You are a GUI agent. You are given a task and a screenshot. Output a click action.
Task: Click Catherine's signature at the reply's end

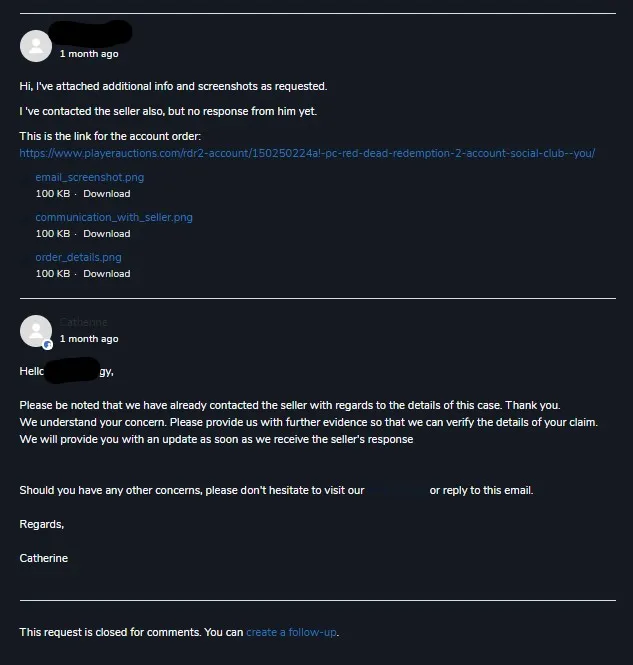pos(44,558)
